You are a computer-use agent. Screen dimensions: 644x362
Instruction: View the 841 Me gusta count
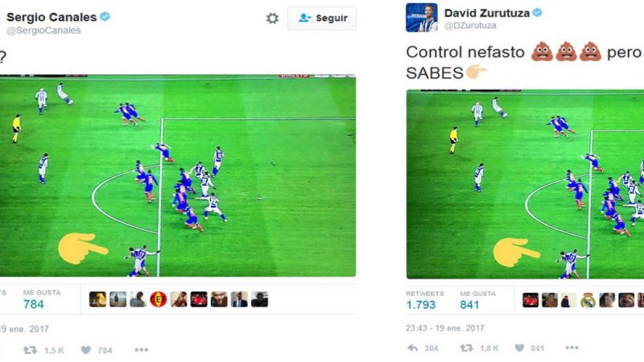coord(469,305)
